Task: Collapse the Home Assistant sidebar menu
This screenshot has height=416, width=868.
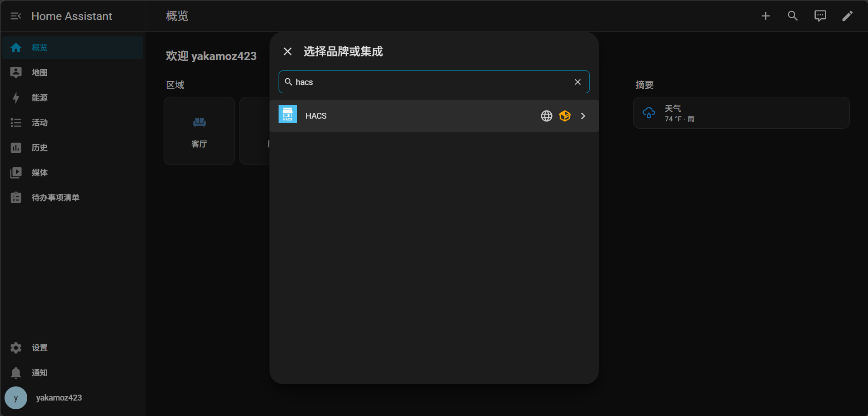Action: point(16,16)
